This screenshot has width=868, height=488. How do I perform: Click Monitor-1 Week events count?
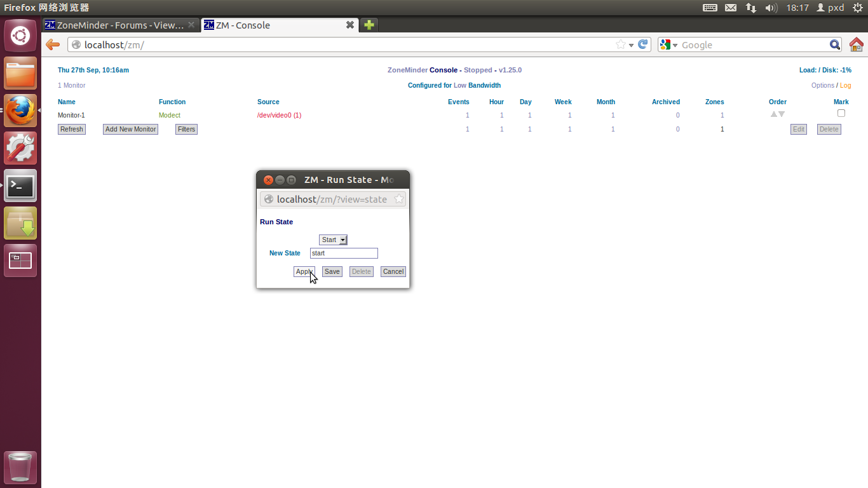(569, 115)
